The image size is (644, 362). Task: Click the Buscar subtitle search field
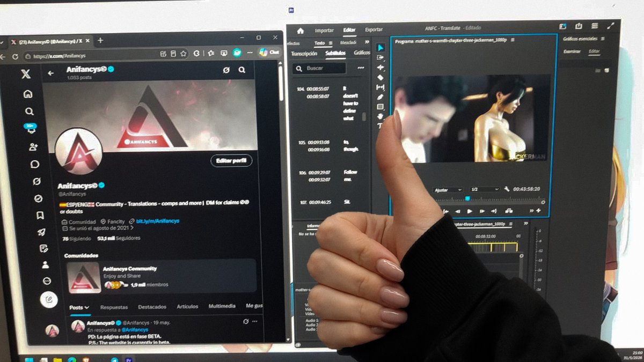tap(319, 68)
